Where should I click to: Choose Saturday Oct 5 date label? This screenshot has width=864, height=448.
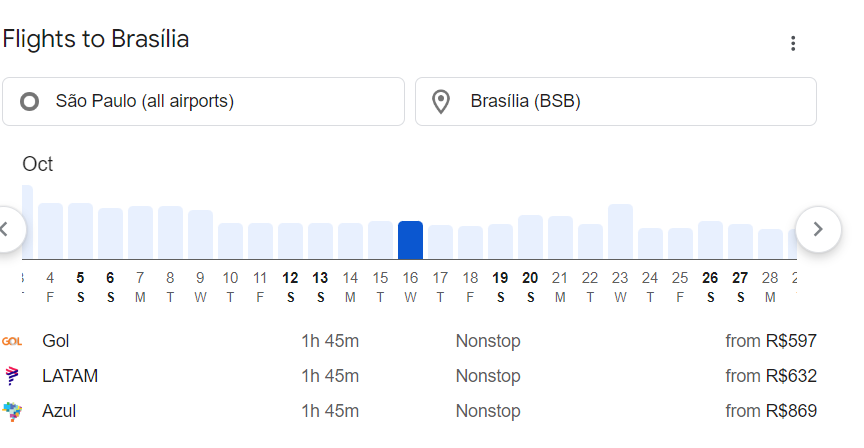(x=80, y=287)
